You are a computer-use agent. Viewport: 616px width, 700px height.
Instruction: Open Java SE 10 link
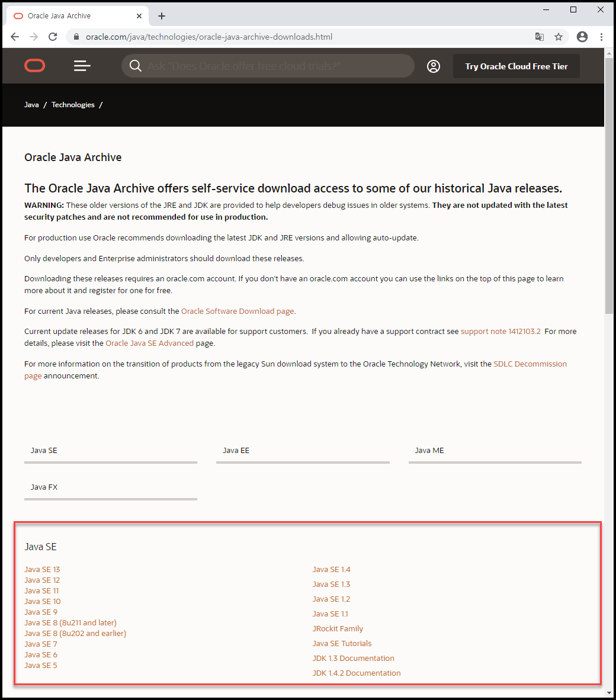point(43,601)
